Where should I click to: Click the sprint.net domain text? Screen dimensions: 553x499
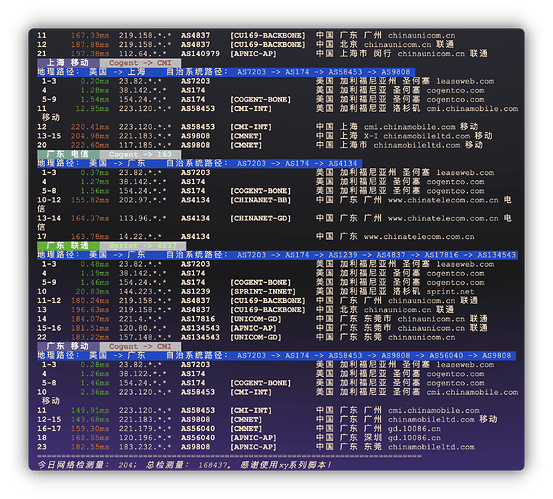click(450, 292)
